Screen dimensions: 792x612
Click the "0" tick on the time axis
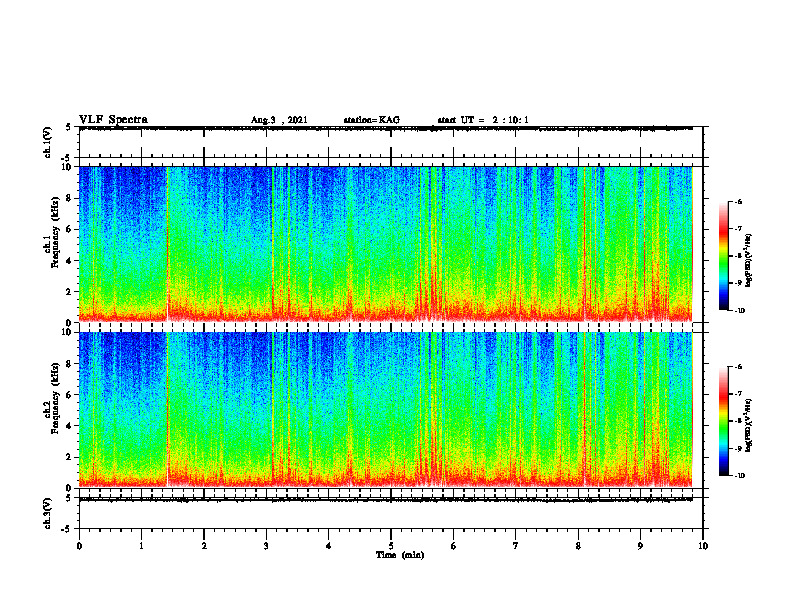(79, 546)
